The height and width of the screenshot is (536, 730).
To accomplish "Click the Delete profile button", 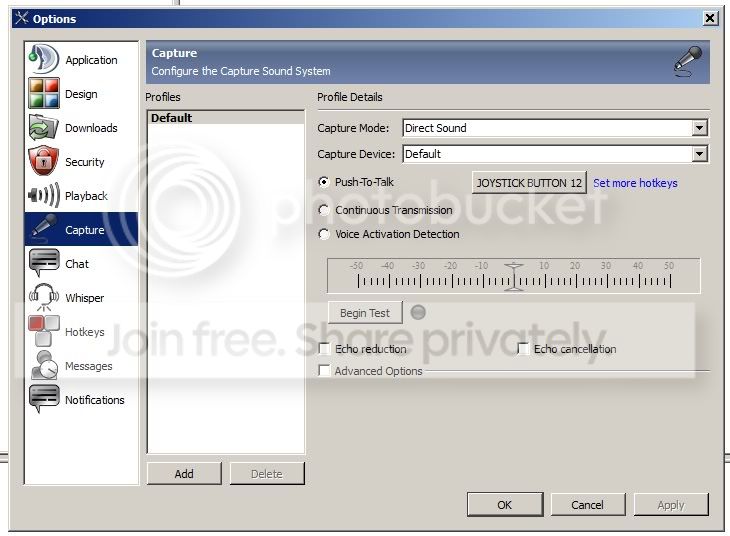I will (x=267, y=474).
